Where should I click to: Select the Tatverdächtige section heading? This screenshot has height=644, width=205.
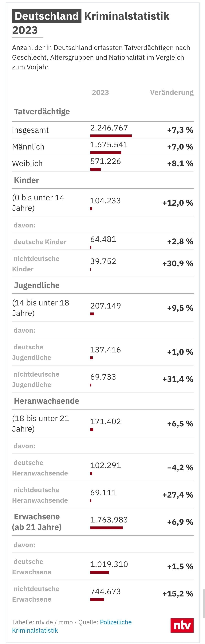click(42, 111)
